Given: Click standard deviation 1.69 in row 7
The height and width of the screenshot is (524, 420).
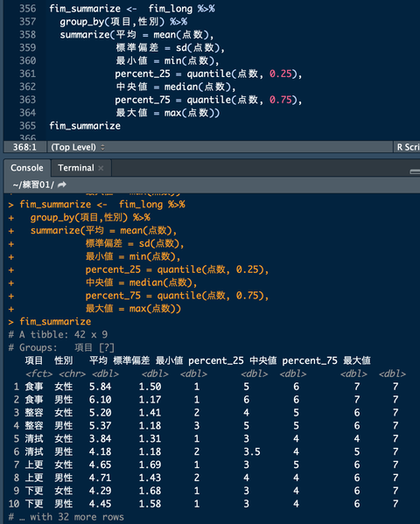Looking at the screenshot, I should [x=150, y=465].
